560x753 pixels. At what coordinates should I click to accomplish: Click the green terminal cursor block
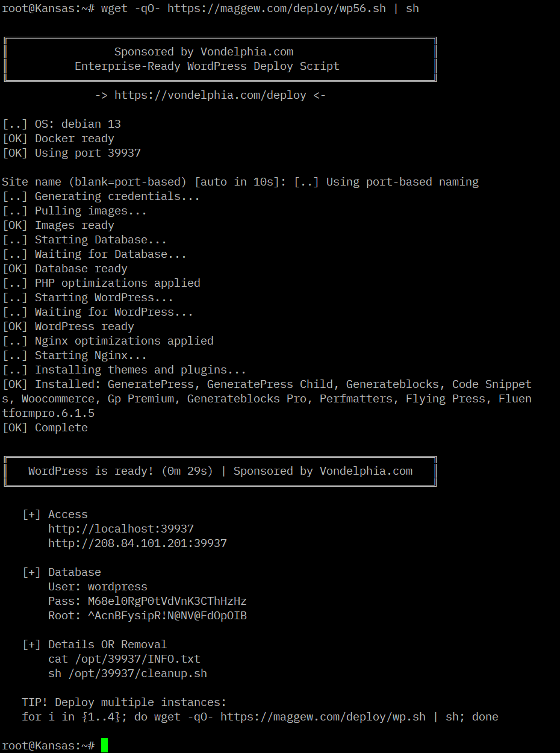tap(104, 745)
